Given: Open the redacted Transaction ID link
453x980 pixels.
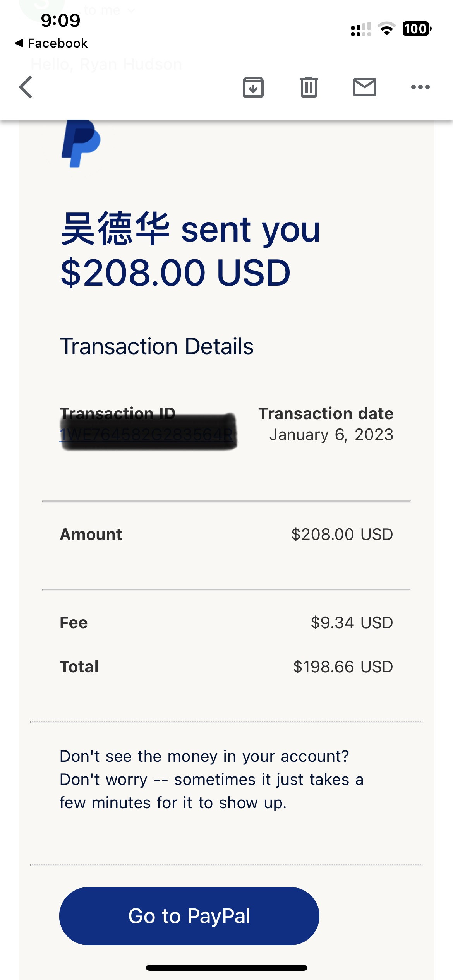Looking at the screenshot, I should (x=147, y=435).
